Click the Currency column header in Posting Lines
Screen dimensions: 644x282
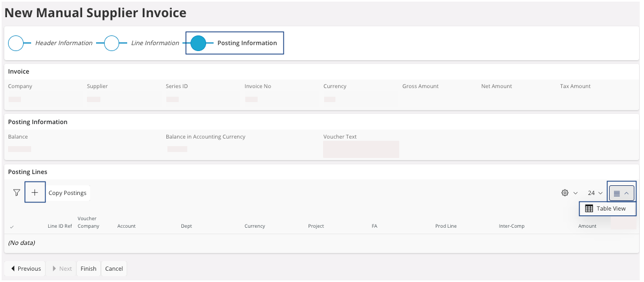point(255,226)
